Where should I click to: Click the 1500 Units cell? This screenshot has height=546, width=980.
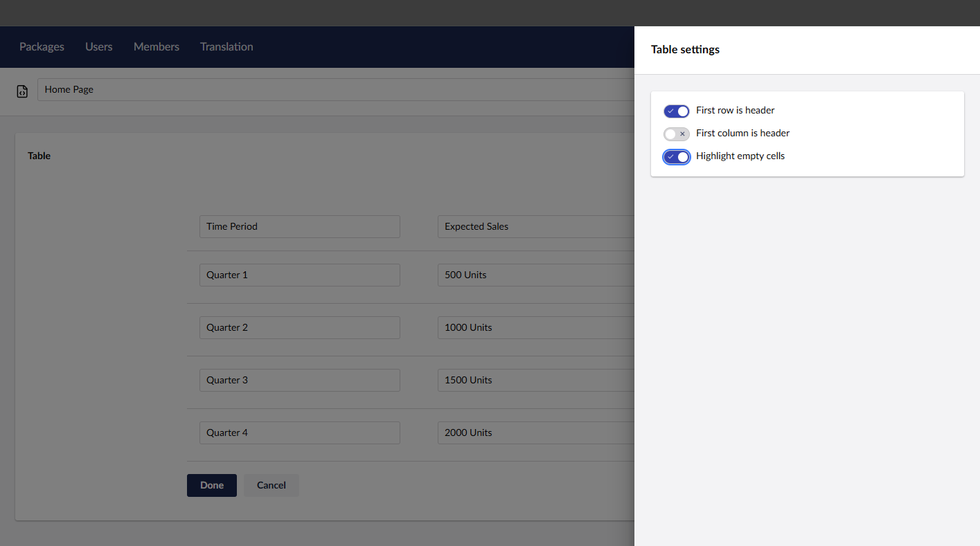pos(535,380)
